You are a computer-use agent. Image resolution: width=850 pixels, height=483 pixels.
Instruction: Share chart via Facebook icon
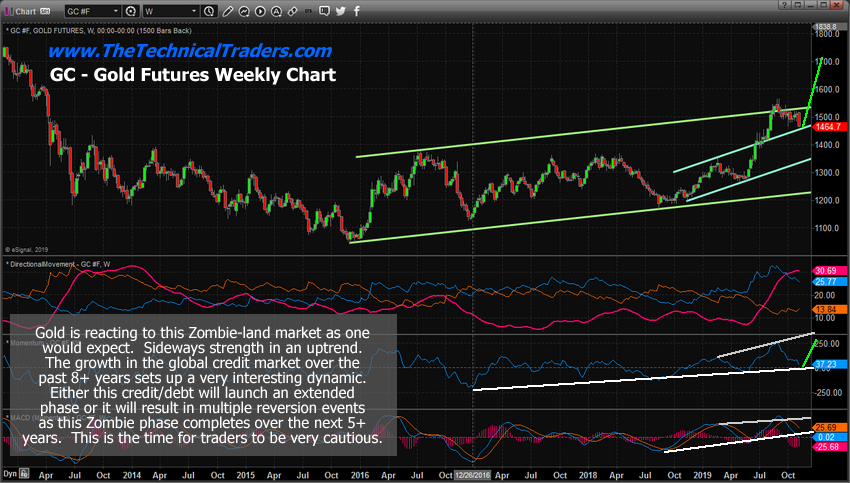[x=357, y=11]
